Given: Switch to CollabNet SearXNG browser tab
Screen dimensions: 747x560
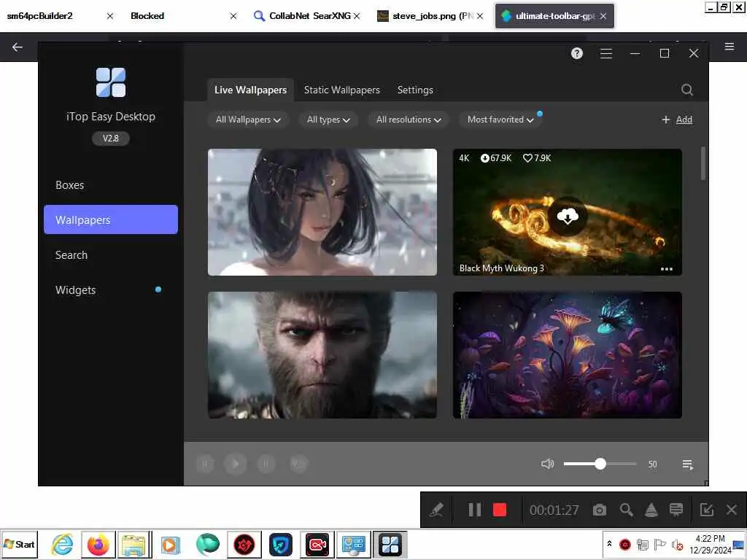Looking at the screenshot, I should (x=307, y=16).
